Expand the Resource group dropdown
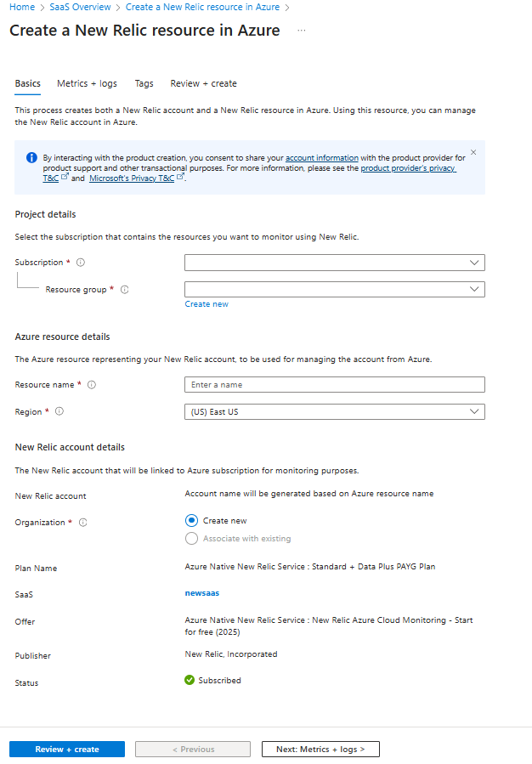Viewport: 532px width, 764px height. [x=334, y=289]
